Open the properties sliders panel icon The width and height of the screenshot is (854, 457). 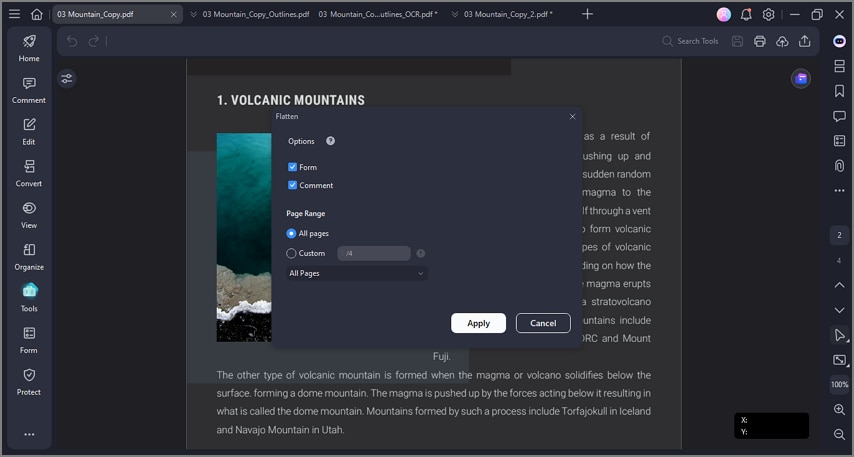click(x=67, y=79)
